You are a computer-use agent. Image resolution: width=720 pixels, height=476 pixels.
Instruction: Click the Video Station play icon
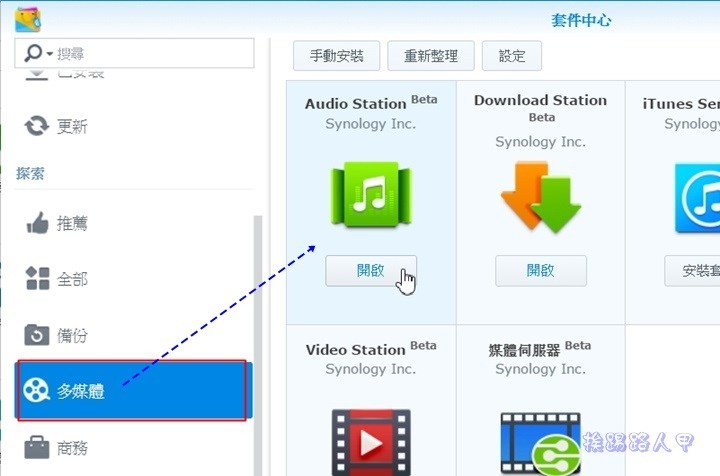click(371, 442)
